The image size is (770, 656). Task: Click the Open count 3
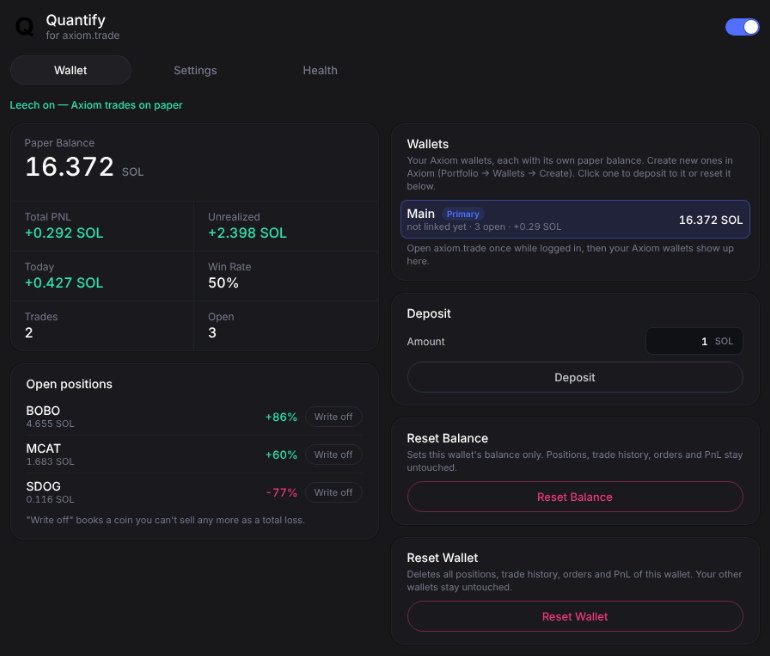pyautogui.click(x=212, y=333)
